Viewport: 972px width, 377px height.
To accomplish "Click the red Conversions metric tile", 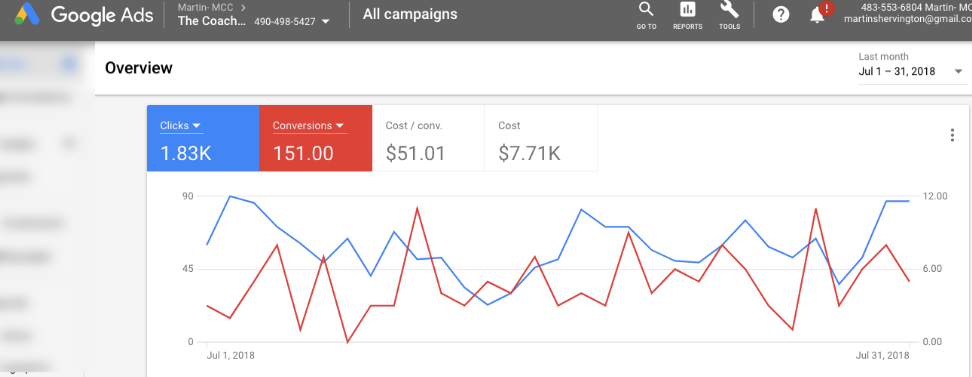I will coord(316,138).
